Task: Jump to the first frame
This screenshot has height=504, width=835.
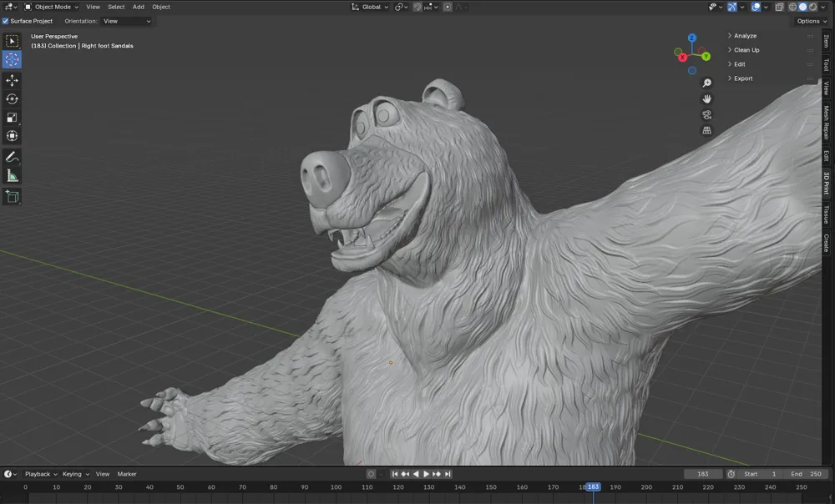Action: tap(395, 474)
